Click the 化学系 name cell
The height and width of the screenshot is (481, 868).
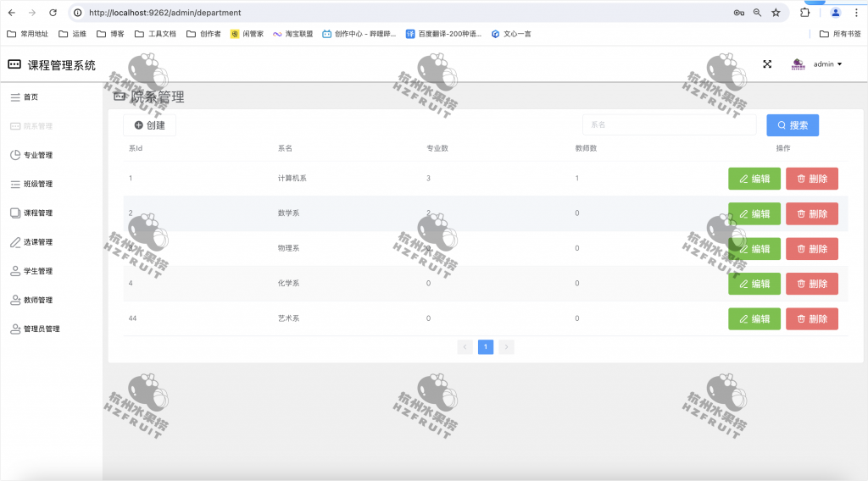pyautogui.click(x=288, y=283)
